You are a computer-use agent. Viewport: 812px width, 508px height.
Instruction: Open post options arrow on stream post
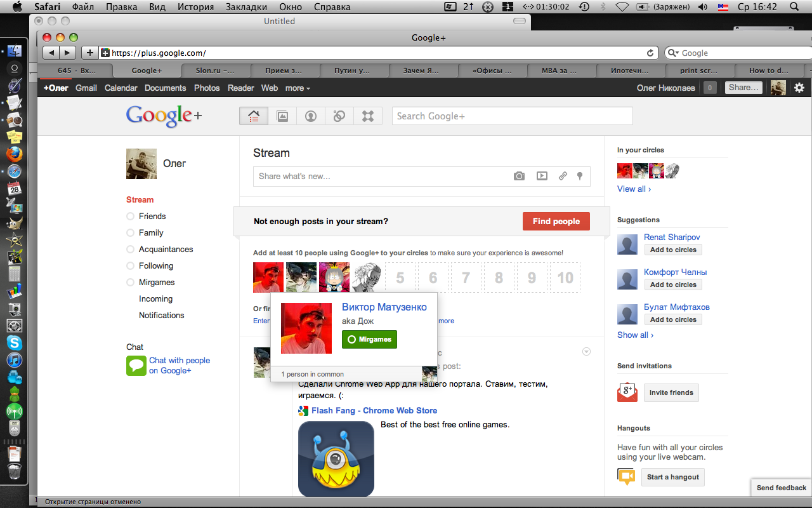[586, 352]
